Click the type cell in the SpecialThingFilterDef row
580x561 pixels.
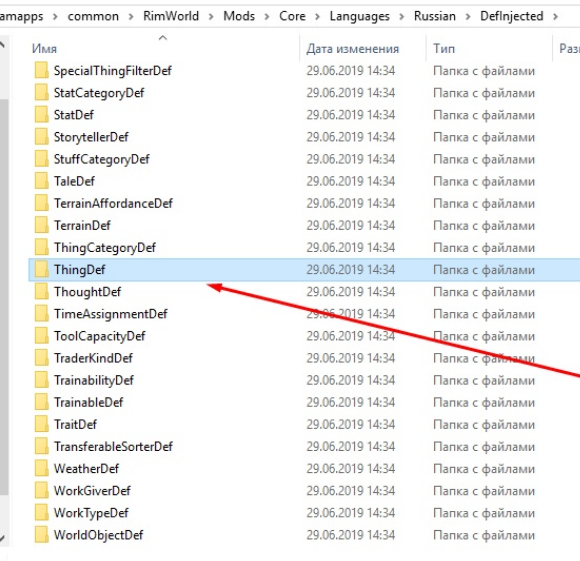[x=484, y=71]
